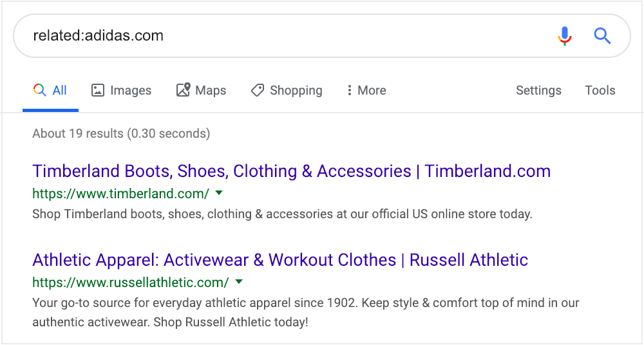Screen dimensions: 644x345
Task: Click the three-dot icon beside More
Action: tap(349, 90)
